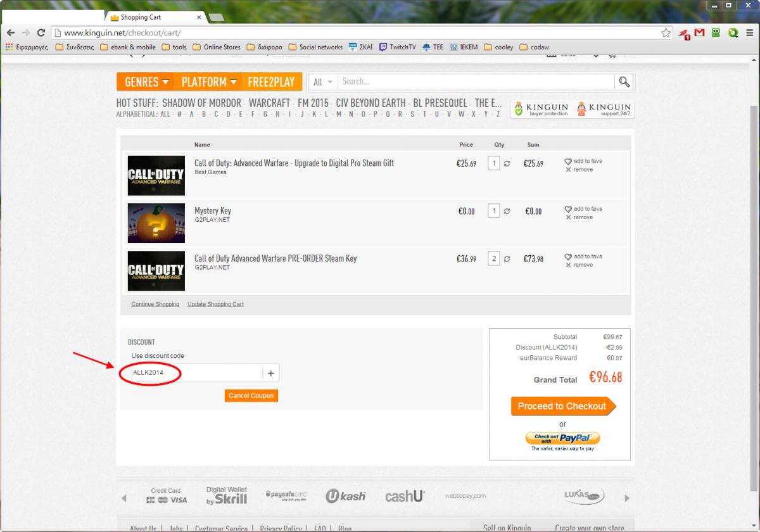Click the Kinguin search box
The width and height of the screenshot is (760, 532).
pyautogui.click(x=477, y=82)
